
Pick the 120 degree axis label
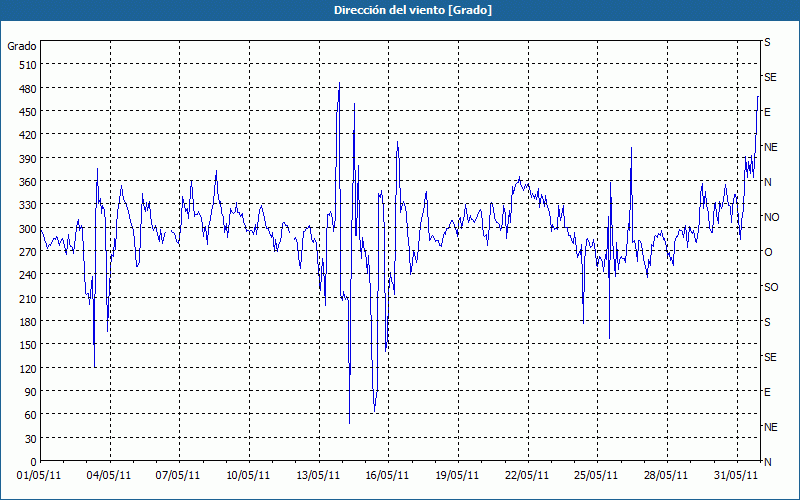tap(28, 368)
